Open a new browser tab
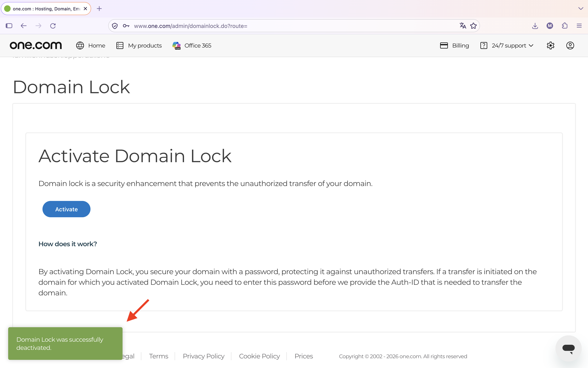Screen dimensions: 588x368 coord(99,9)
